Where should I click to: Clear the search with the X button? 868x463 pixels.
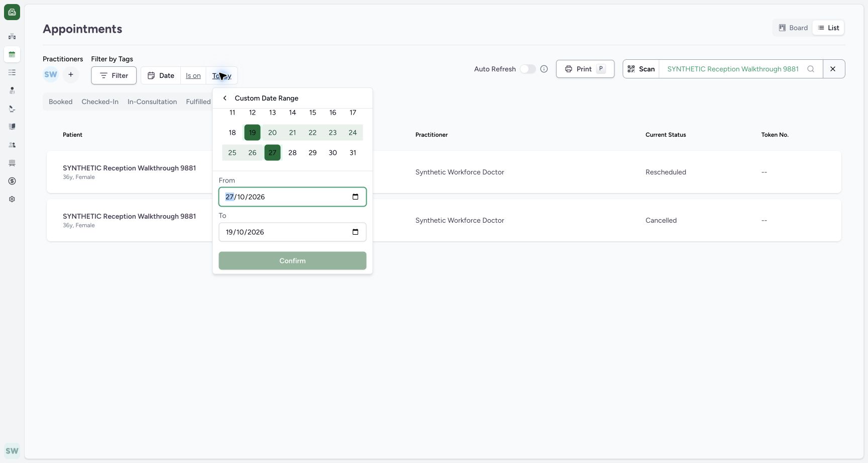pyautogui.click(x=833, y=69)
